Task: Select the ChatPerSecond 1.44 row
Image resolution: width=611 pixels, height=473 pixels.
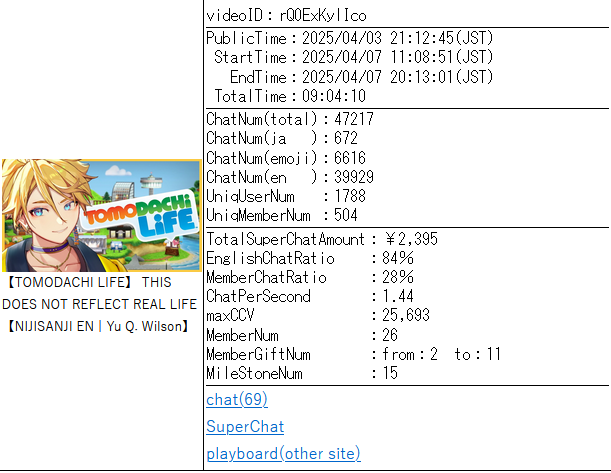Action: point(310,296)
